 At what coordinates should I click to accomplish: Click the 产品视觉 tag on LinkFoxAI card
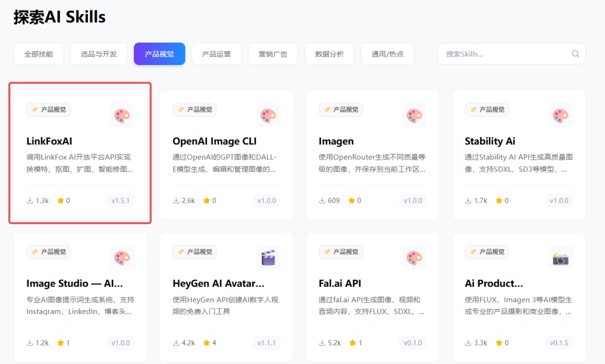click(x=49, y=110)
